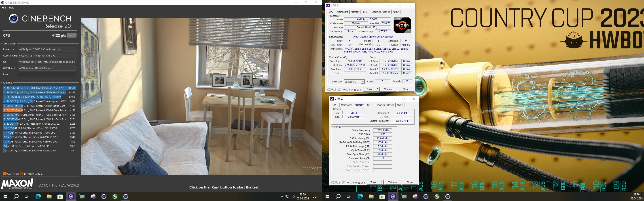Click DRAM Frequency value 1669.9 MHz
This screenshot has width=644, height=201.
click(383, 130)
